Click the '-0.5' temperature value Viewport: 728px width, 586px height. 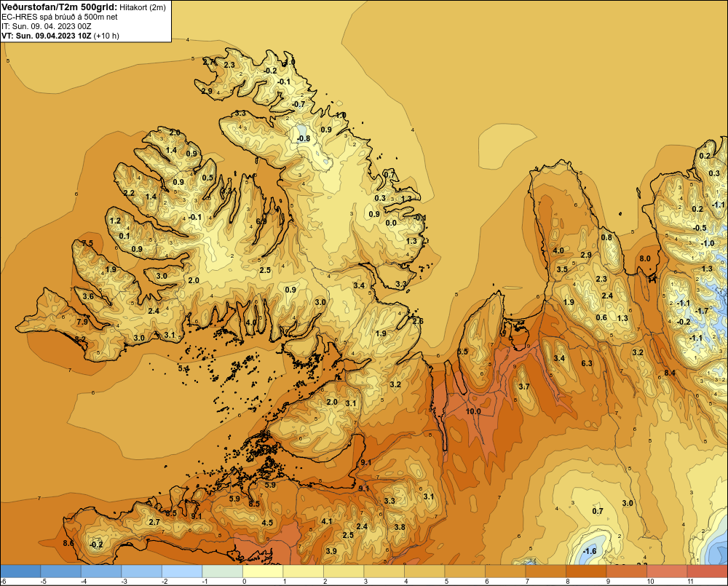[x=699, y=228]
